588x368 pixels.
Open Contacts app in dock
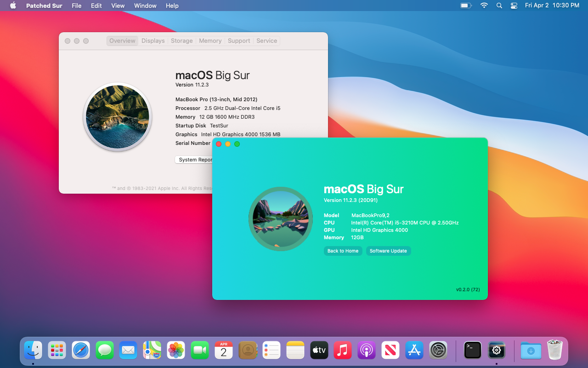[x=248, y=351]
